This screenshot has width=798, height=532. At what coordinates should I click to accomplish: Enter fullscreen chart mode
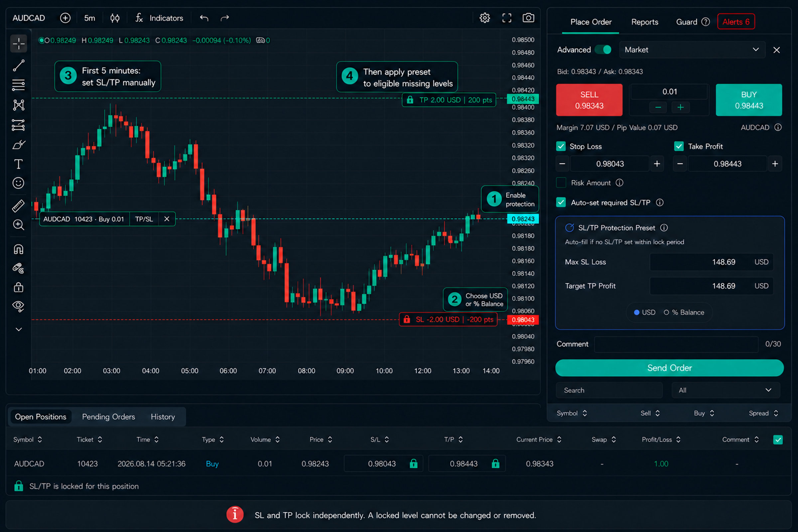tap(506, 18)
